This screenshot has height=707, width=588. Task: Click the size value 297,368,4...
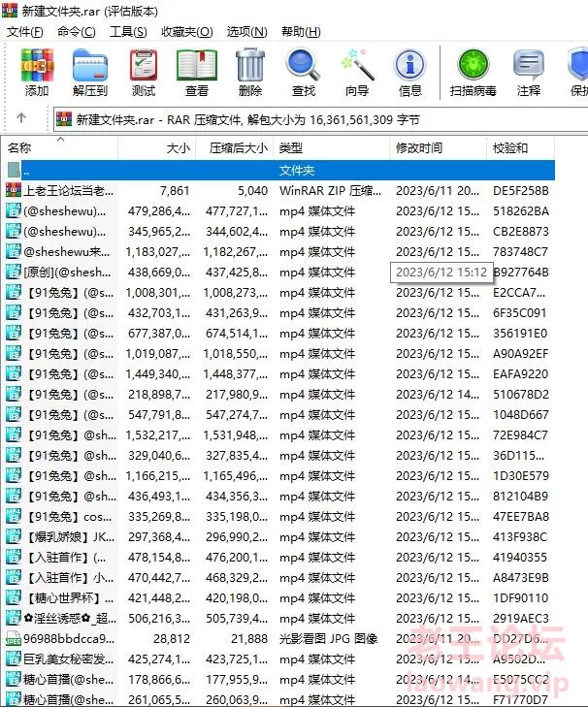click(x=159, y=537)
